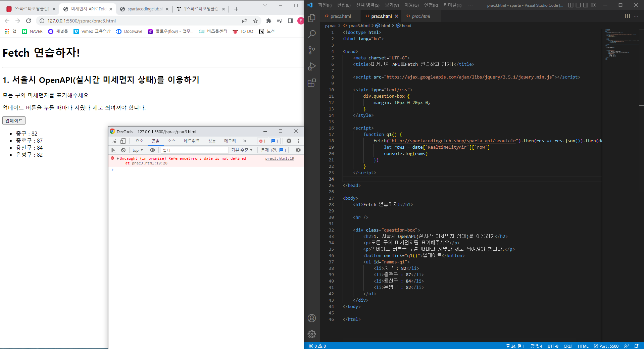Select the element inspector icon in DevTools
The height and width of the screenshot is (349, 644).
pyautogui.click(x=114, y=141)
